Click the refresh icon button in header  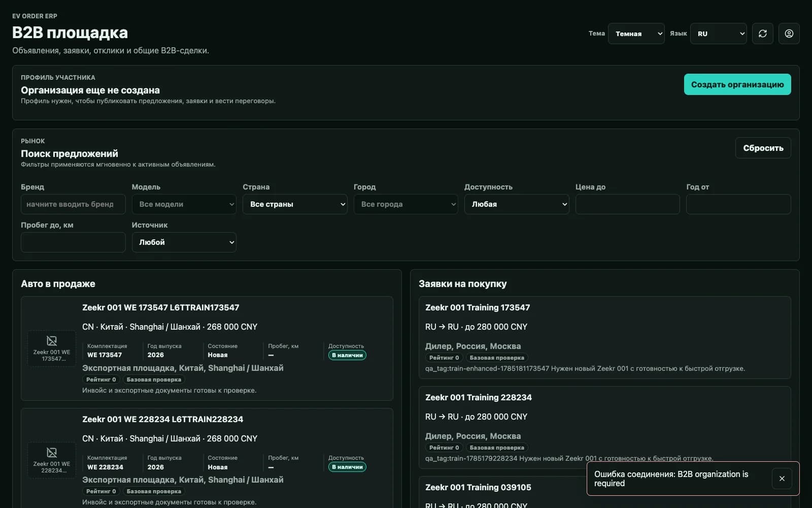pyautogui.click(x=762, y=34)
